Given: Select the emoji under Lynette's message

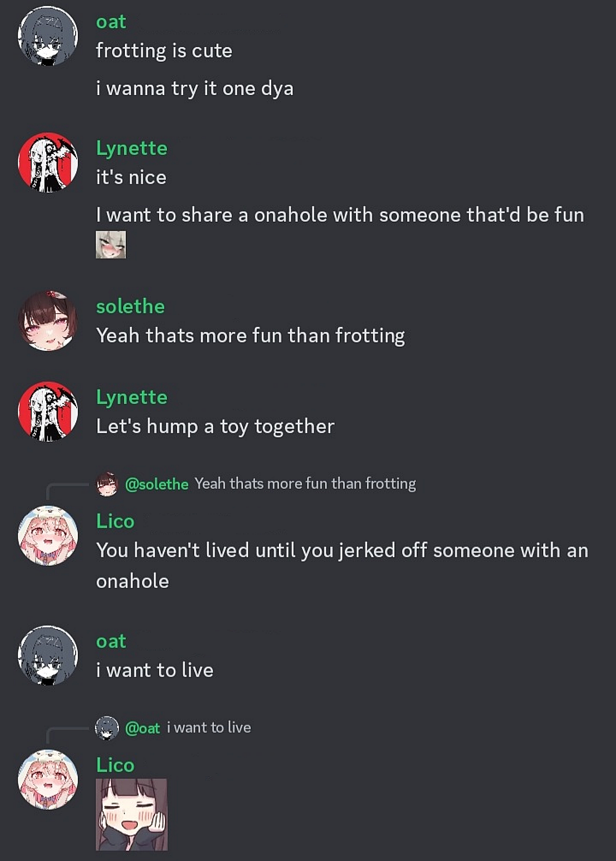Looking at the screenshot, I should 111,245.
